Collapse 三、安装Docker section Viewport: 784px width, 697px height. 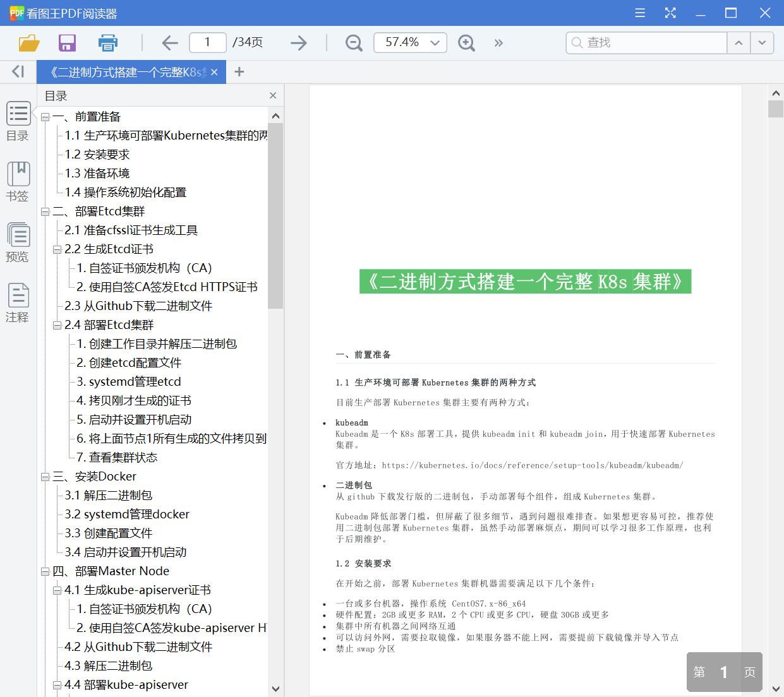45,477
